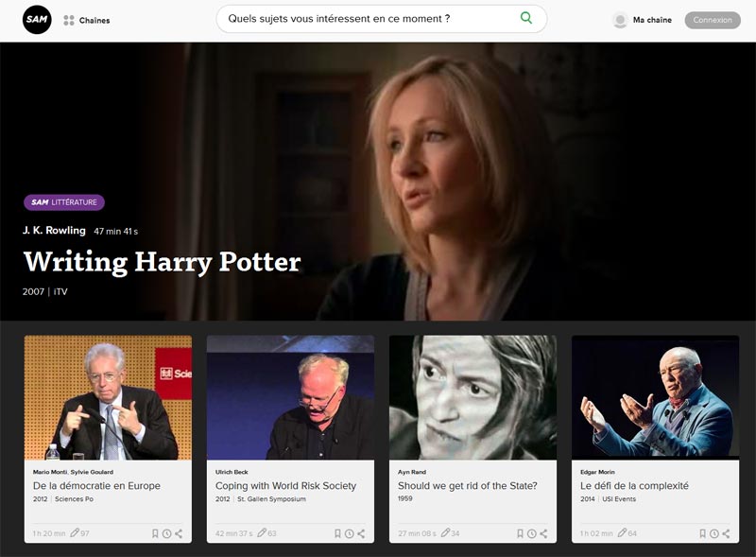The width and height of the screenshot is (756, 557).
Task: Click the Ayn Rand author link
Action: click(x=412, y=472)
